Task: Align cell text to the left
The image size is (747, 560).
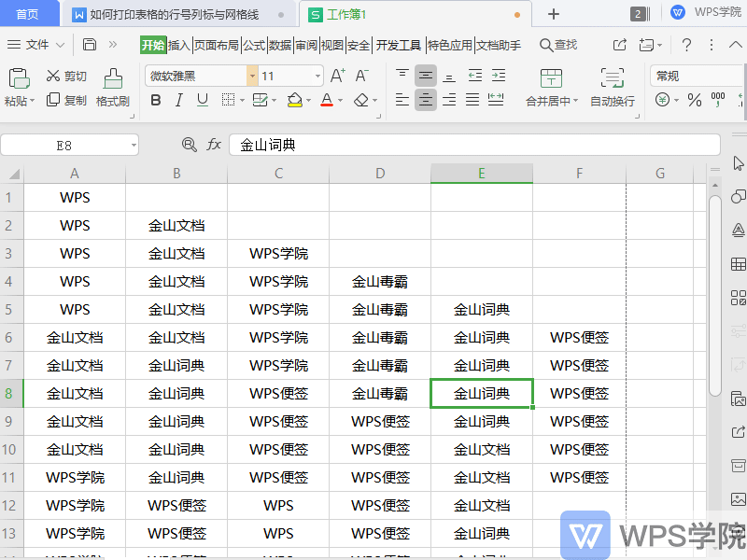Action: (402, 100)
